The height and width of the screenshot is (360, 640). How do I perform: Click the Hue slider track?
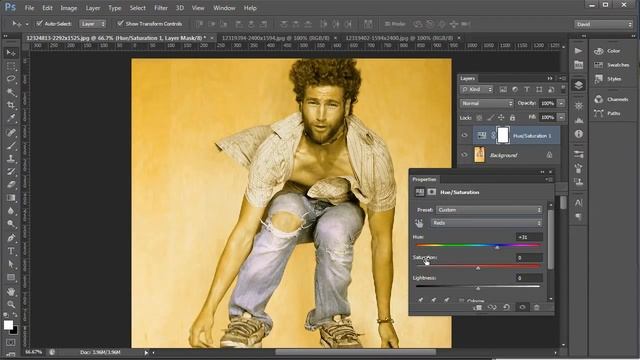tap(478, 245)
